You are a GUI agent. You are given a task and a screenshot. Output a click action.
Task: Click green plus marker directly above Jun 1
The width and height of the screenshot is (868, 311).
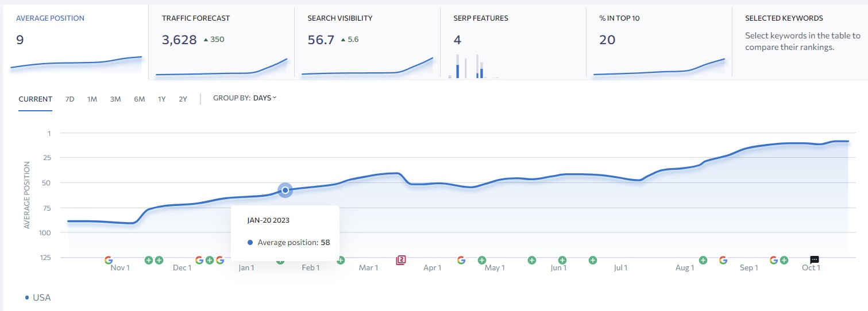pos(562,260)
